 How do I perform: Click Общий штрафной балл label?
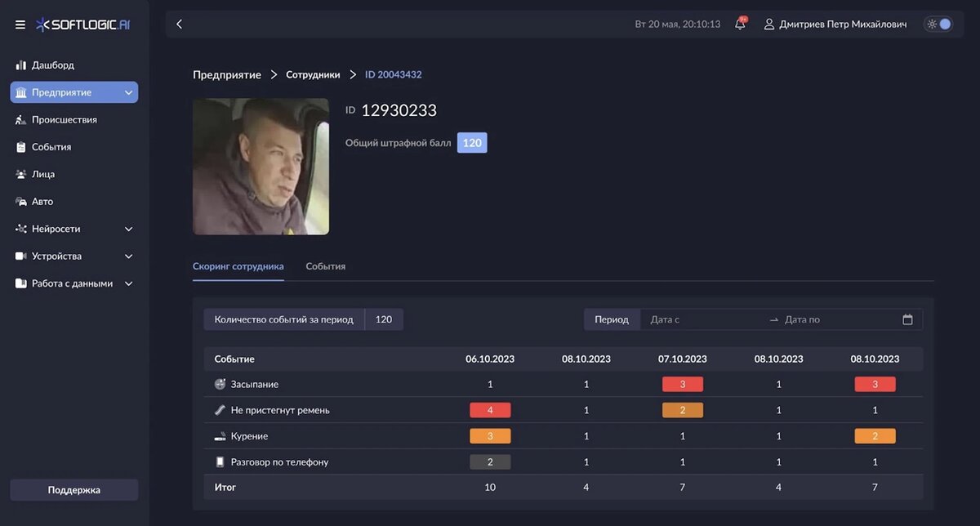pos(398,143)
